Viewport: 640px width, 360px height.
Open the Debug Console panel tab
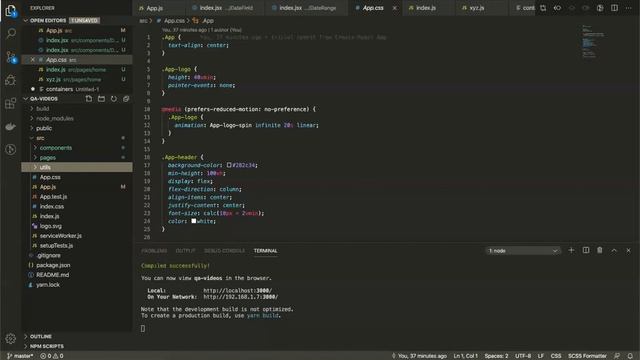click(224, 251)
